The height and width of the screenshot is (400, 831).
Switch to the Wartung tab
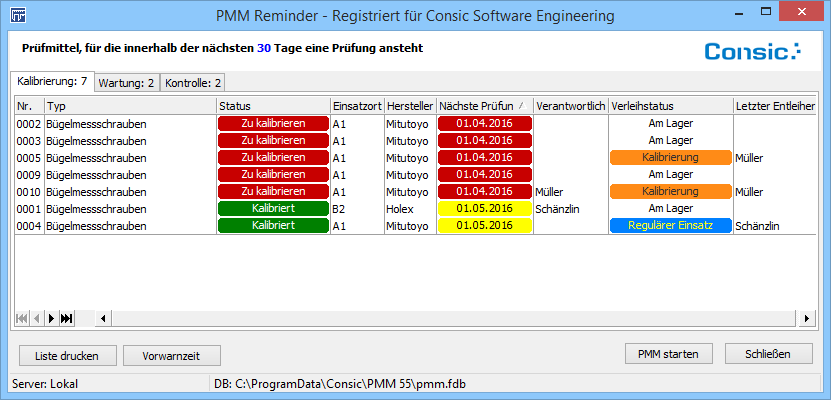126,82
